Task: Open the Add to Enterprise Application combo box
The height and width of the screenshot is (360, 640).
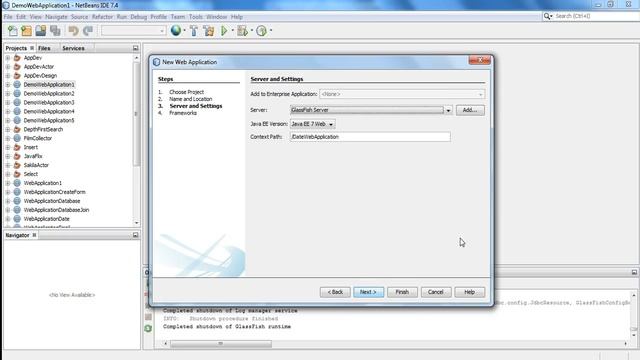Action: (x=402, y=94)
